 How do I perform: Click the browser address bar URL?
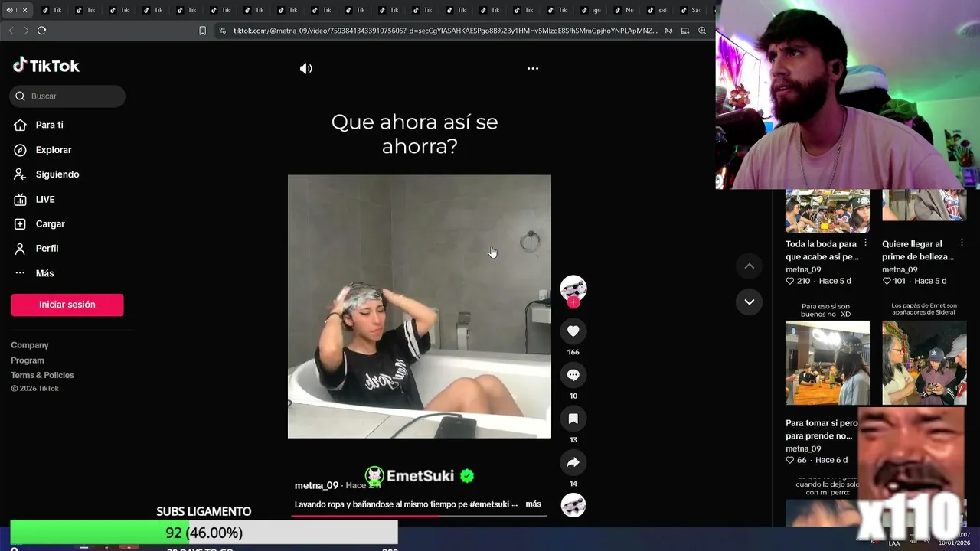[445, 31]
